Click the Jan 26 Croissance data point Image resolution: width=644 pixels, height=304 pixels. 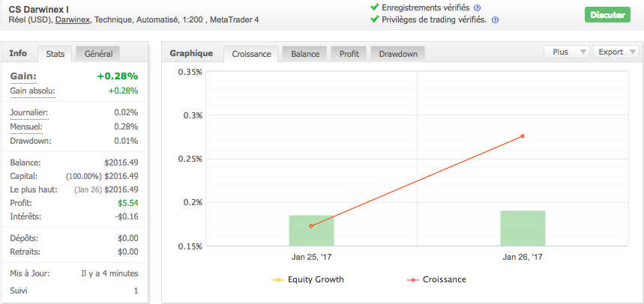click(523, 136)
